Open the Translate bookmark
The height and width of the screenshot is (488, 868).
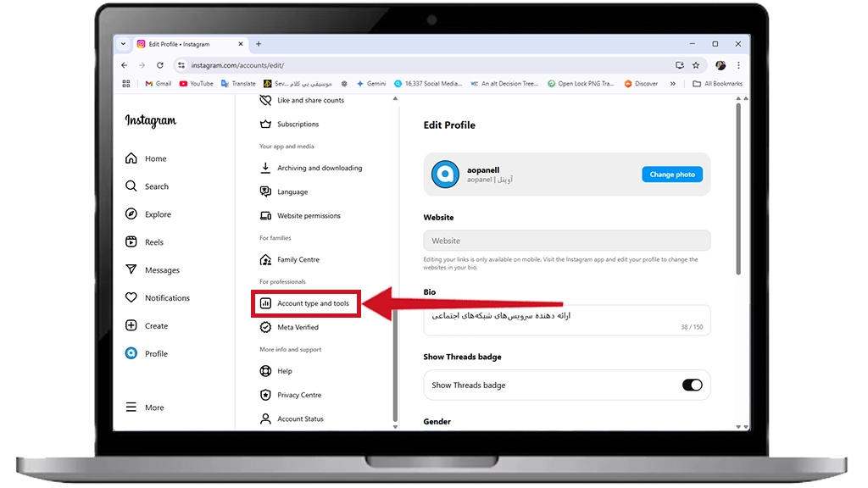pyautogui.click(x=238, y=84)
